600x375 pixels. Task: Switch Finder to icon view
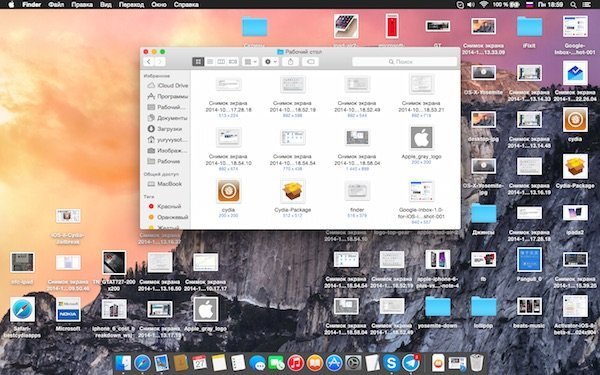(x=198, y=62)
